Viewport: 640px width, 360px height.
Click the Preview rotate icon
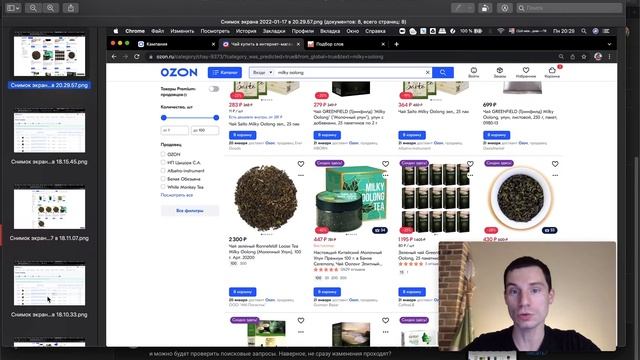tap(485, 8)
